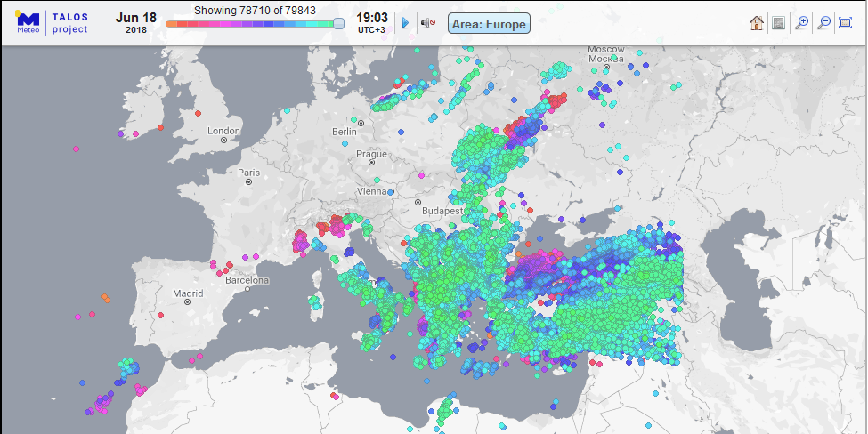
Task: Zoom in with the plus magnifier
Action: pos(801,23)
